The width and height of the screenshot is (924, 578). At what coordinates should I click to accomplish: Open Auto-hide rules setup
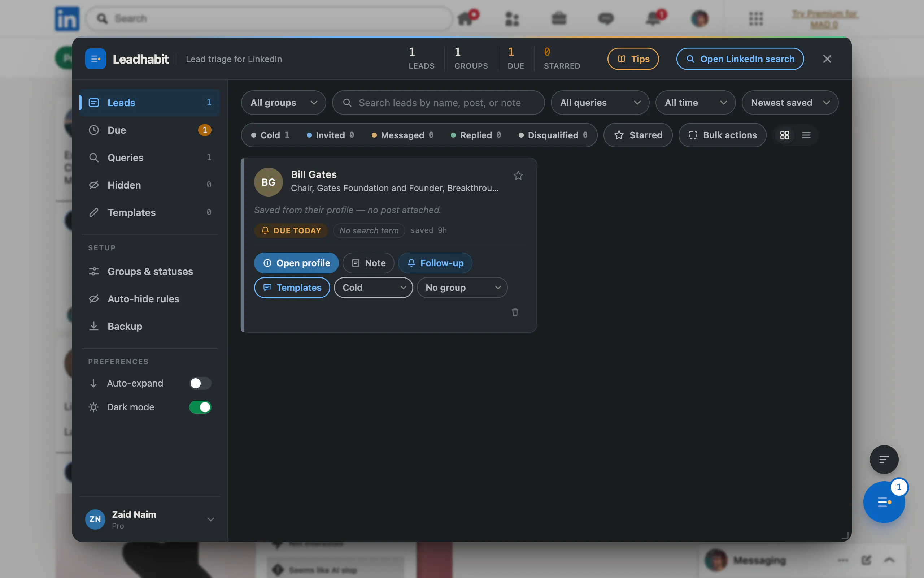[150, 299]
